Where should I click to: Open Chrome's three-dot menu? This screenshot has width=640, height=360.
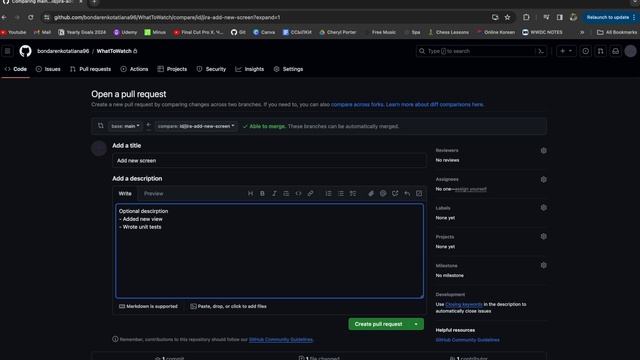634,17
